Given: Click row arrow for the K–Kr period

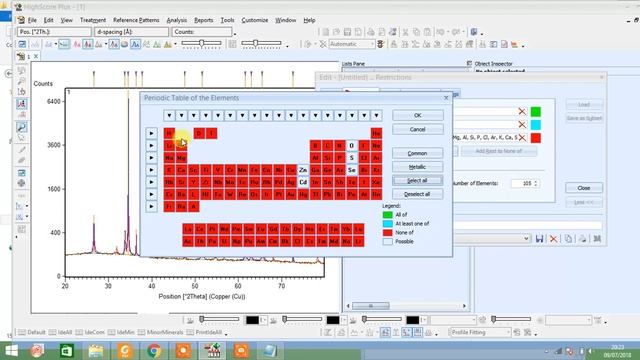Looking at the screenshot, I should click(x=151, y=170).
